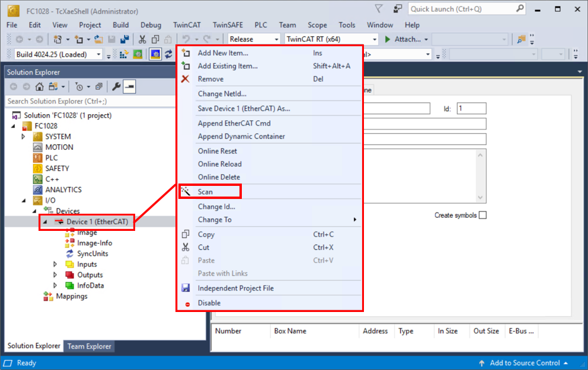Click the Search Solution Explorer field
Screen dimensions: 588x370
pos(90,101)
